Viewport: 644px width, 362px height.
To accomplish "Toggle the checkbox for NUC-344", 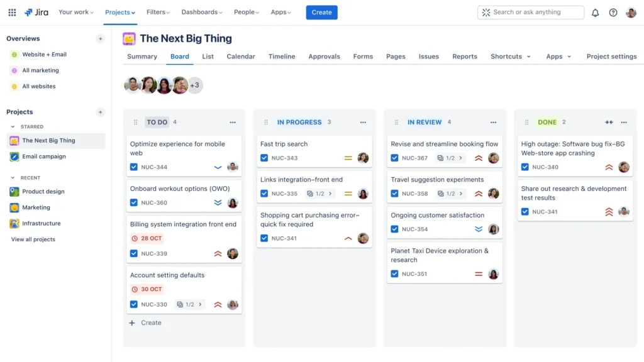I will (134, 167).
